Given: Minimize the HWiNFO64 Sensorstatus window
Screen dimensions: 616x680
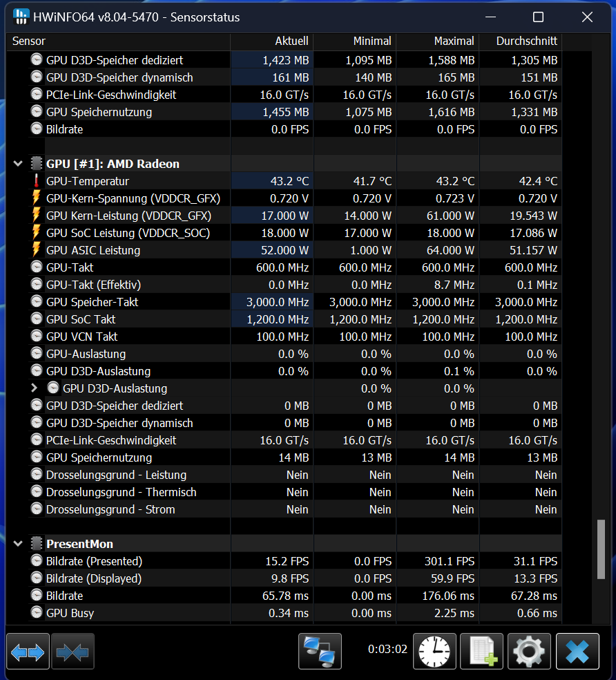Looking at the screenshot, I should click(x=490, y=17).
